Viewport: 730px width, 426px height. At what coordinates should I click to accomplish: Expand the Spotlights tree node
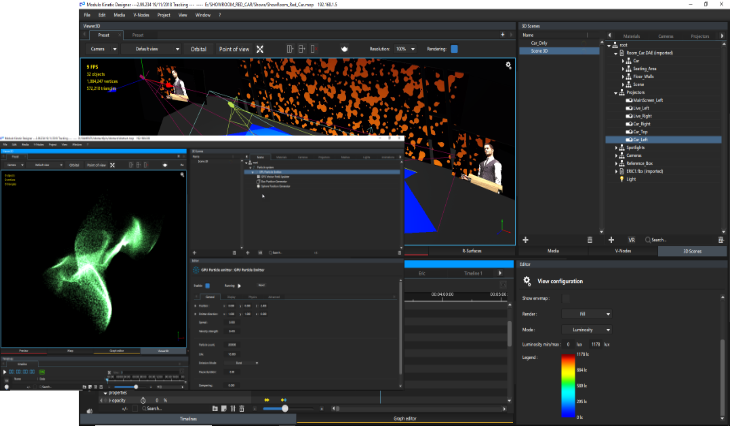pyautogui.click(x=616, y=148)
